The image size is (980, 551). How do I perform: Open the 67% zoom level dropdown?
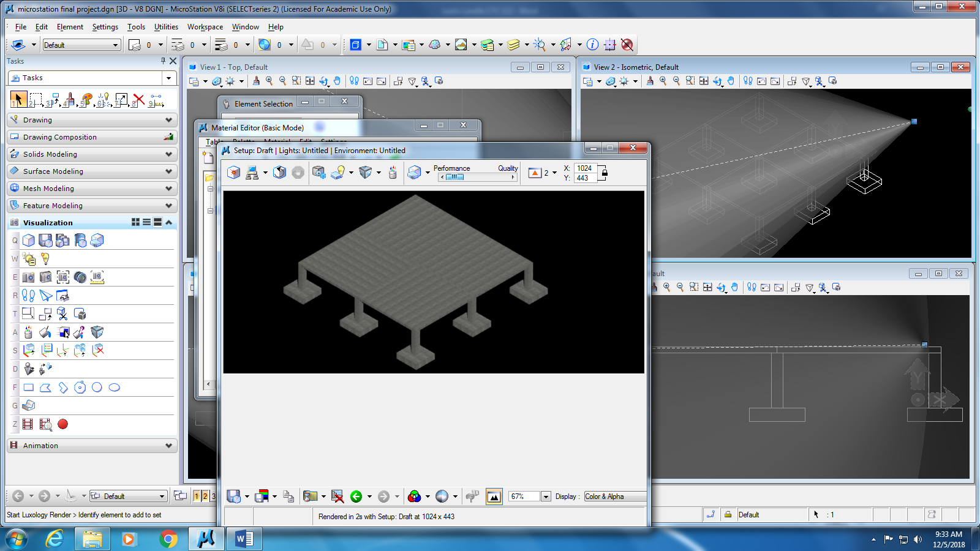click(546, 497)
